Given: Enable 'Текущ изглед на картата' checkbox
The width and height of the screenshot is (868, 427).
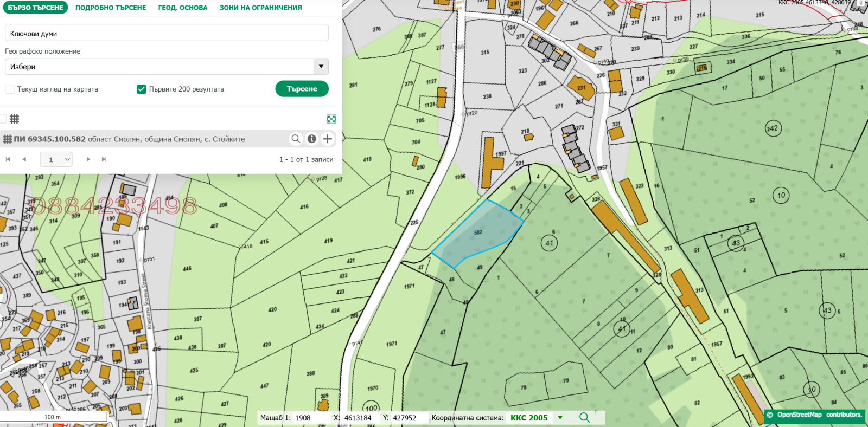Looking at the screenshot, I should 10,89.
